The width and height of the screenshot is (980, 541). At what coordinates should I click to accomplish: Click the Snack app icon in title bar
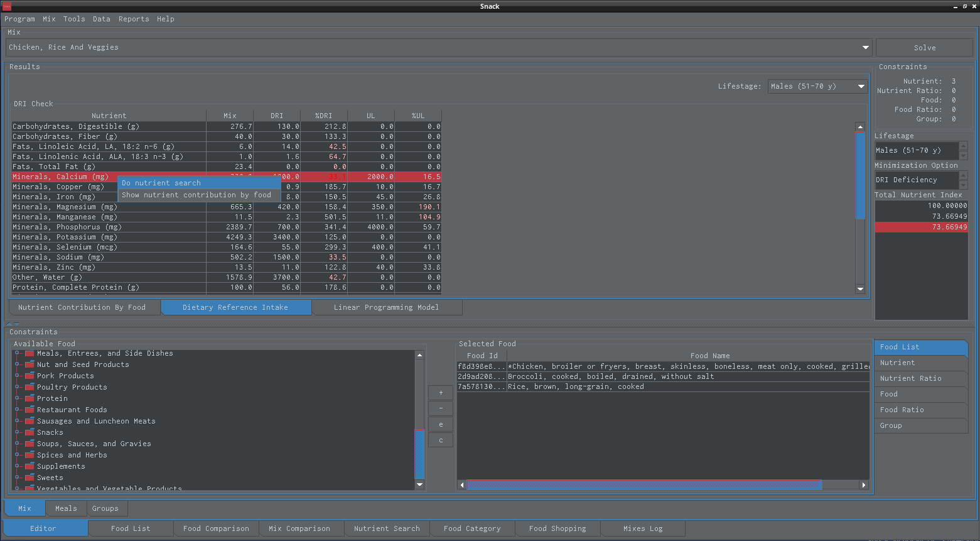7,6
